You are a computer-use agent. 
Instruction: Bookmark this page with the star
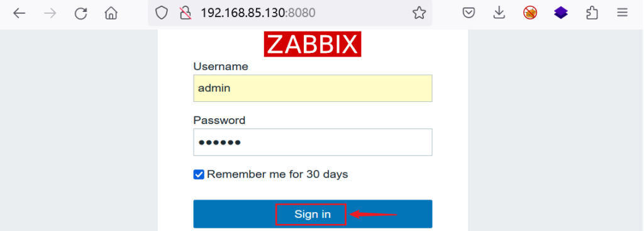point(419,13)
